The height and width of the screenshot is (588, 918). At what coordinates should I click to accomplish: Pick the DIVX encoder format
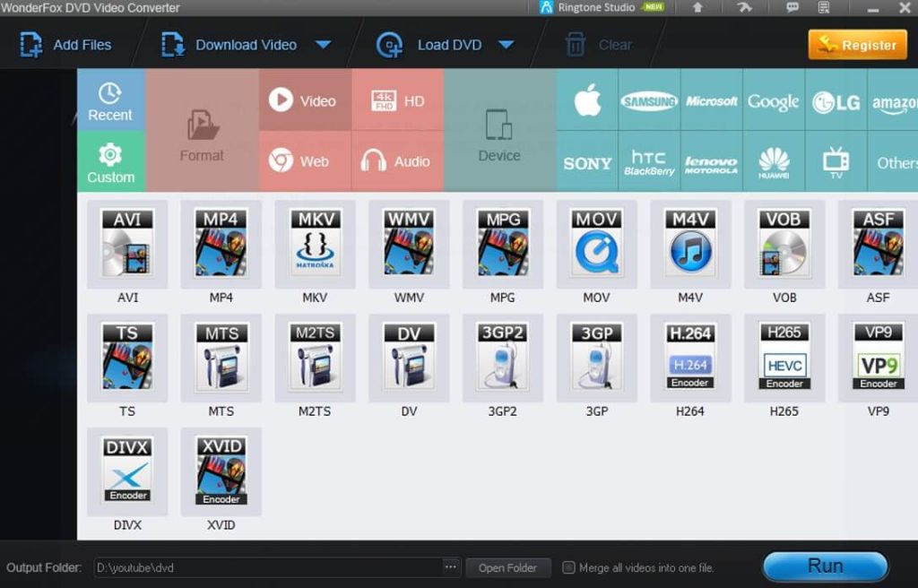click(127, 471)
